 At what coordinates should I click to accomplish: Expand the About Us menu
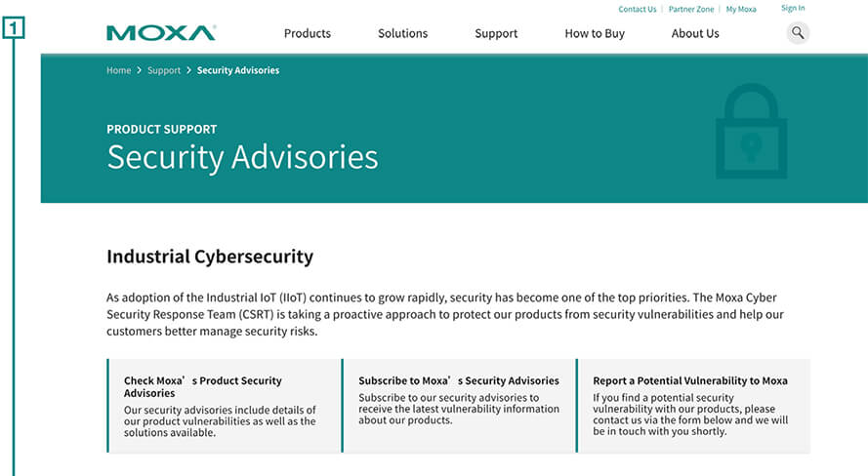pos(695,33)
